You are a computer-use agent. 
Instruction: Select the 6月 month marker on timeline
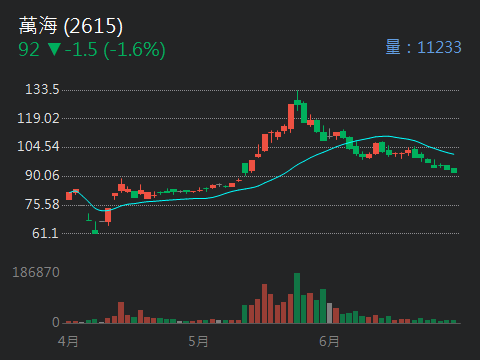pyautogui.click(x=329, y=342)
